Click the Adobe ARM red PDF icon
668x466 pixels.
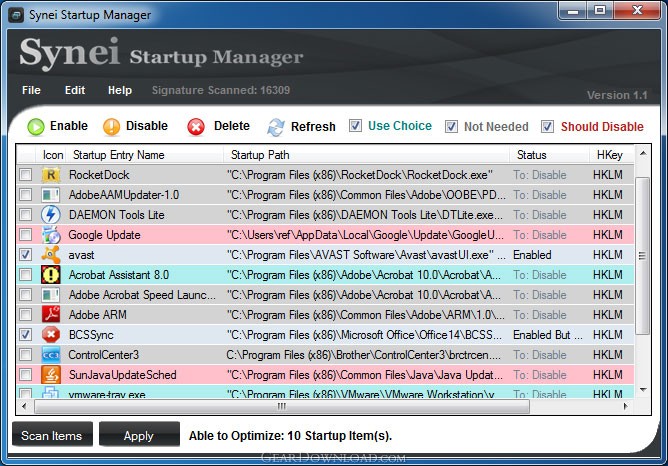click(51, 315)
